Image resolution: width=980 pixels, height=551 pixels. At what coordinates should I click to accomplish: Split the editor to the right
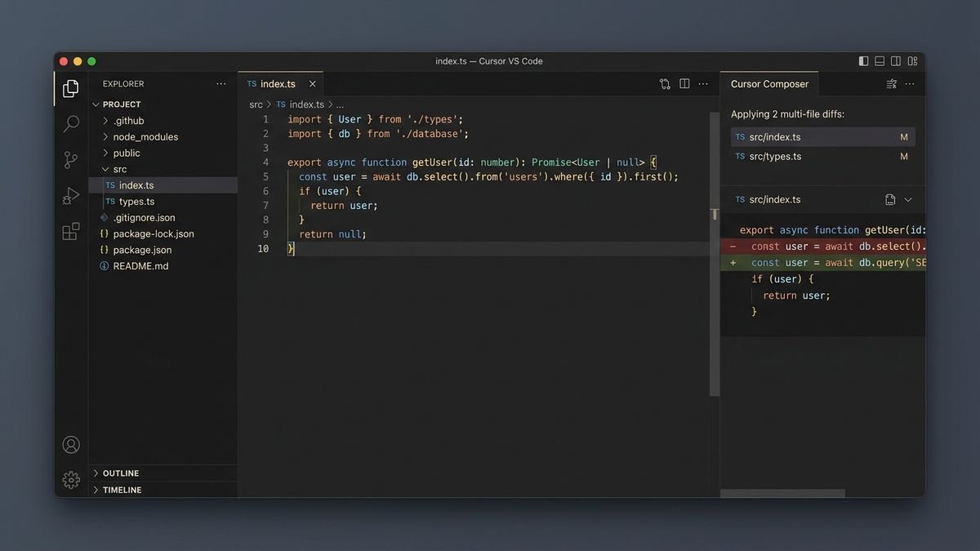684,84
